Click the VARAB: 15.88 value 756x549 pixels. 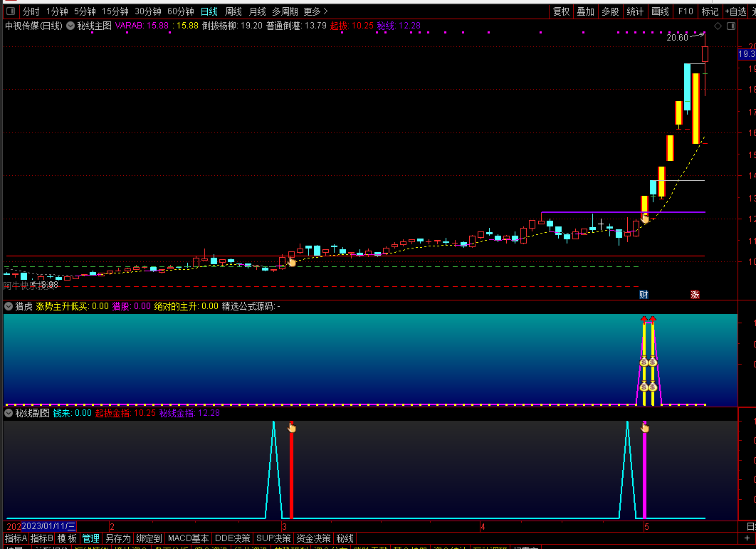142,26
